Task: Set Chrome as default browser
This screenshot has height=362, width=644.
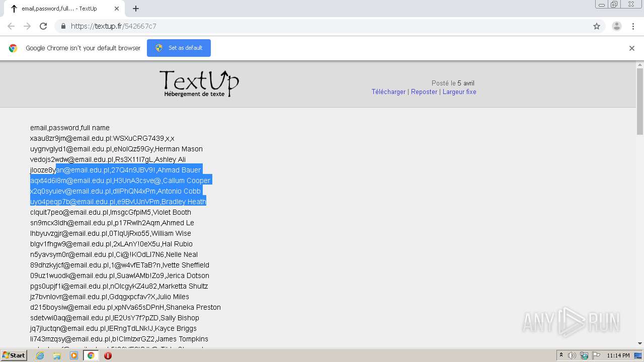Action: click(179, 48)
